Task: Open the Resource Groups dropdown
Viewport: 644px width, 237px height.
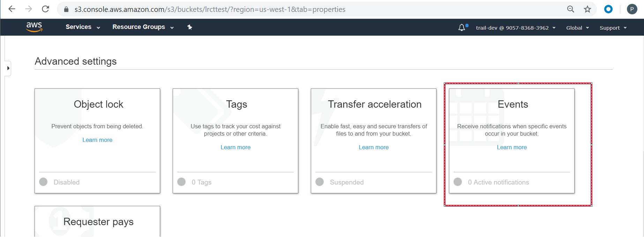Action: pyautogui.click(x=143, y=27)
